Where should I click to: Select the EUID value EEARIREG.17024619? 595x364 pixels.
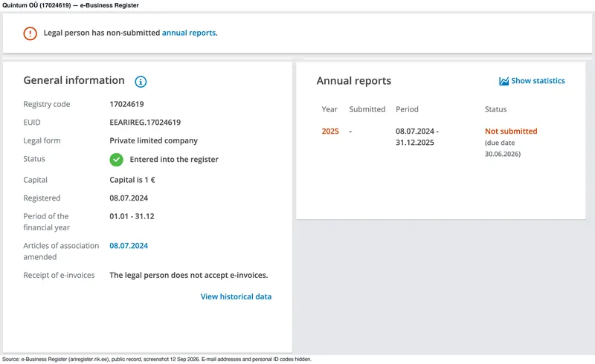[145, 122]
